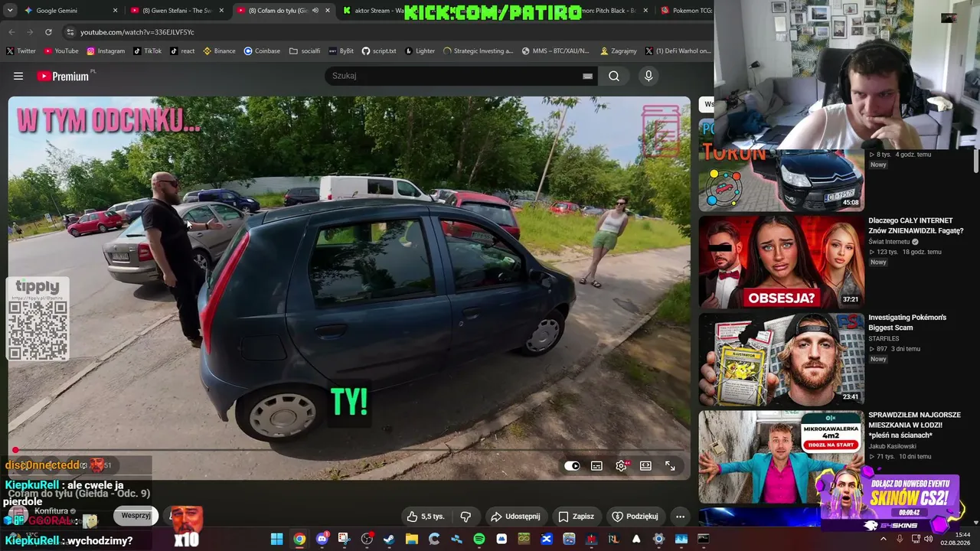The image size is (980, 551).
Task: Open Binance bookmark
Action: click(x=220, y=51)
